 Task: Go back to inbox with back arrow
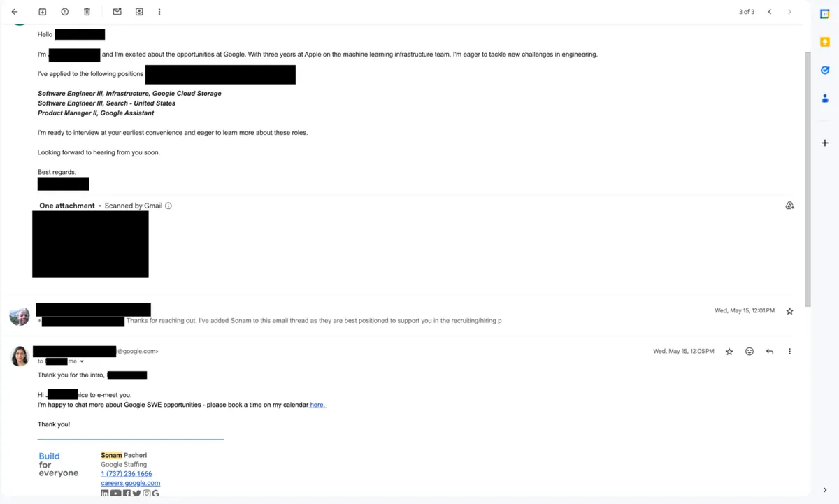15,12
